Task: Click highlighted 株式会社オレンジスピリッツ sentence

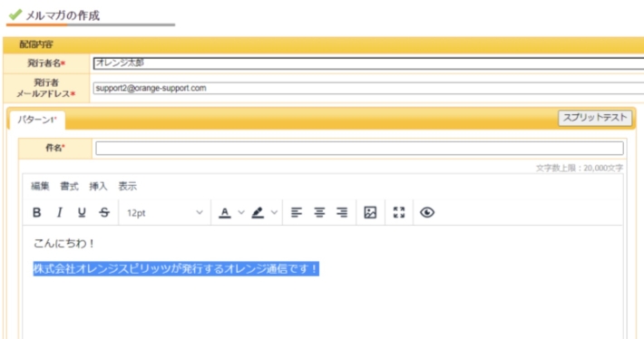Action: [x=176, y=269]
